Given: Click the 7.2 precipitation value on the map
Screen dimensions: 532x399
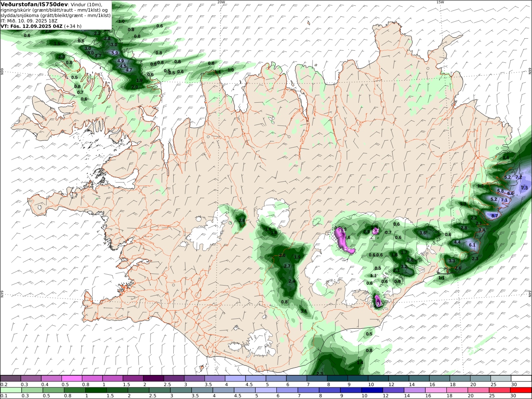Looking at the screenshot, I should [x=518, y=177].
